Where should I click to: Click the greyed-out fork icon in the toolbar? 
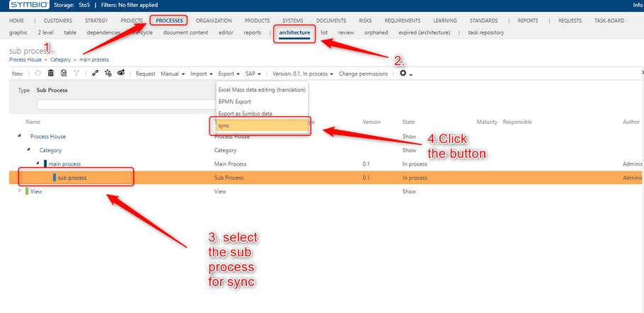coord(76,74)
